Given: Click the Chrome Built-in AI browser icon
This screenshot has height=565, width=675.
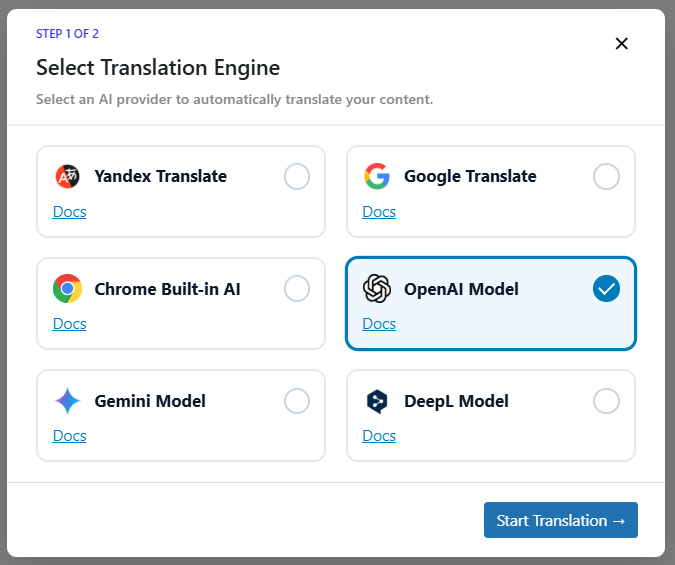Looking at the screenshot, I should click(67, 289).
